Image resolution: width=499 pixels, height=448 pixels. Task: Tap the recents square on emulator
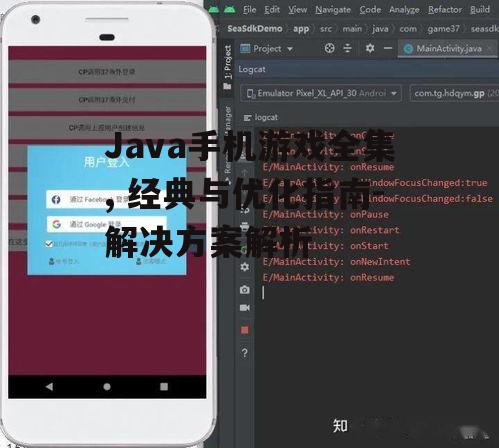164,387
